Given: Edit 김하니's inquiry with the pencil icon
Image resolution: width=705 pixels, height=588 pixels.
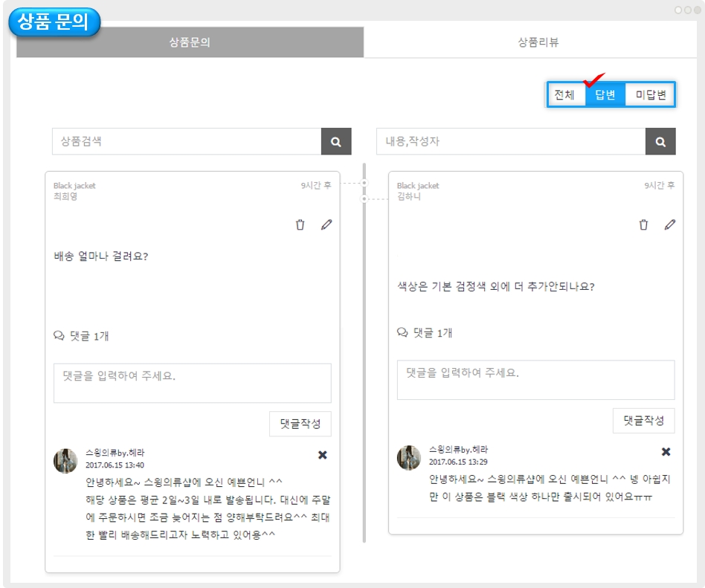Looking at the screenshot, I should click(x=670, y=224).
